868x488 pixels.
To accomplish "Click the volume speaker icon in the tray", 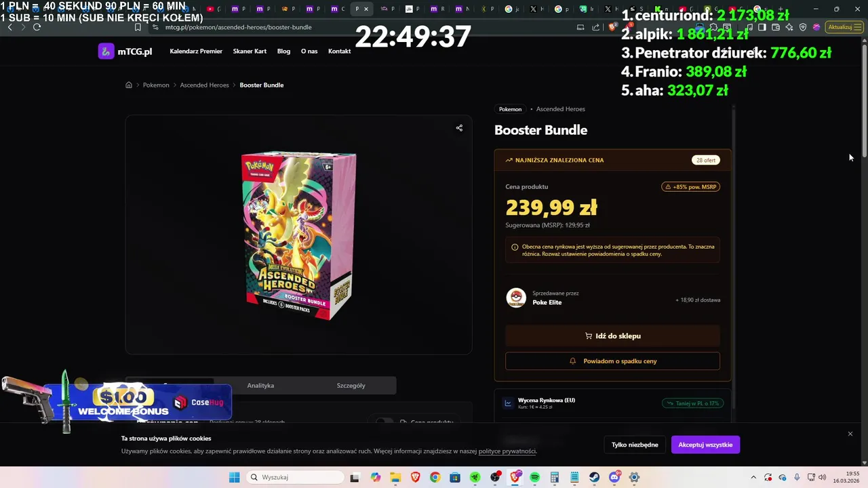I will 823,477.
